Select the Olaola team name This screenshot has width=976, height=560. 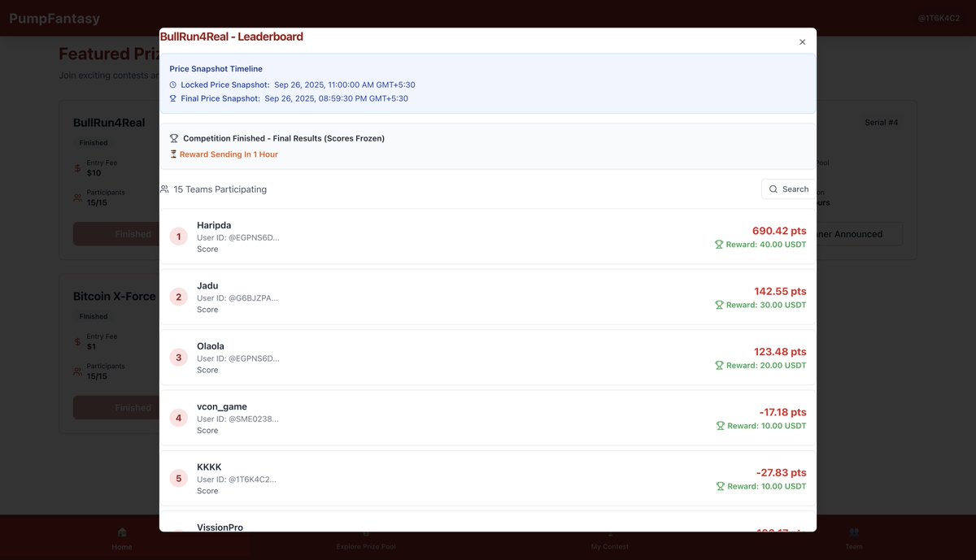click(x=211, y=346)
